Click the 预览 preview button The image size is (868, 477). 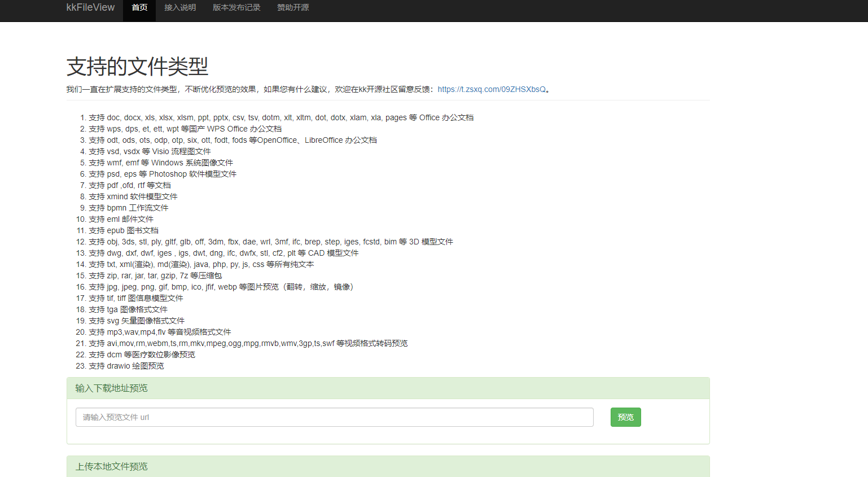(x=625, y=417)
